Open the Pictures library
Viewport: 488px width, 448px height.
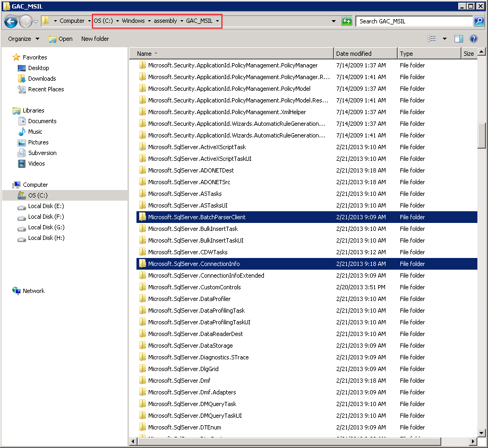(38, 142)
